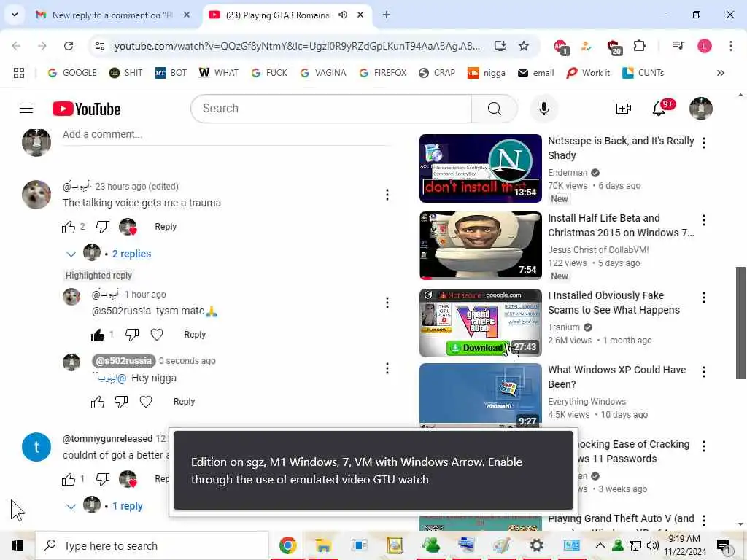Screen dimensions: 747x560
Task: Open the Work it bookmark
Action: (589, 73)
